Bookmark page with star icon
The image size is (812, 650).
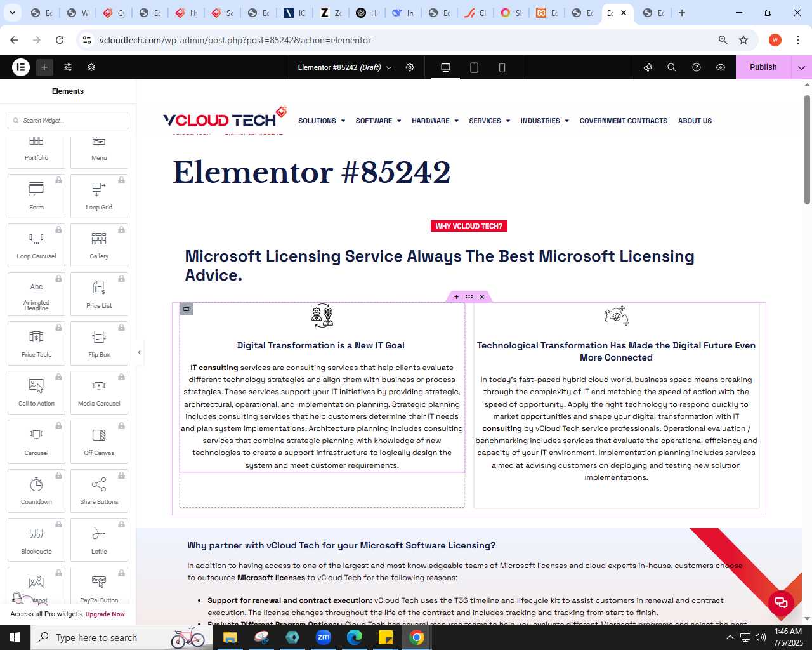click(743, 40)
